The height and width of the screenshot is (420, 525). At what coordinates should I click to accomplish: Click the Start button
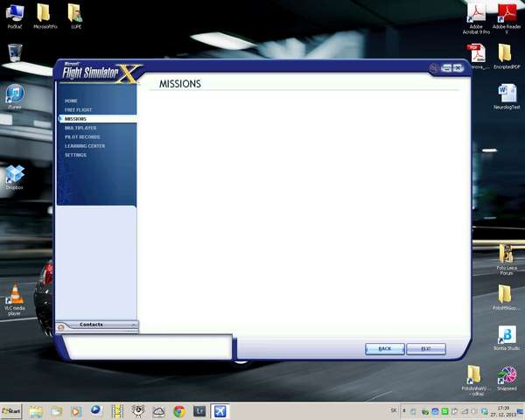click(11, 411)
